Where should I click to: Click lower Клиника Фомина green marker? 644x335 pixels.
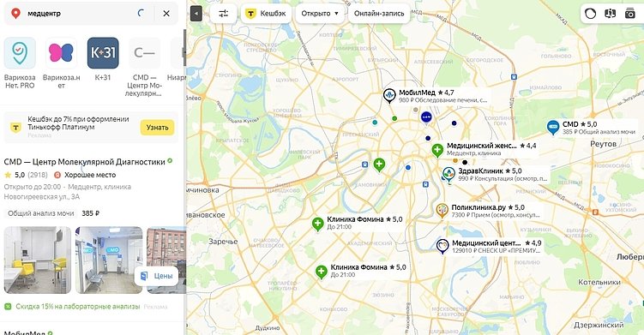322,272
